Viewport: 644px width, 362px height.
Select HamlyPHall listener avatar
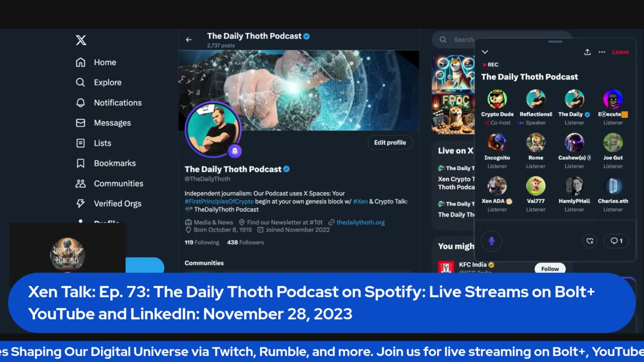tap(575, 186)
